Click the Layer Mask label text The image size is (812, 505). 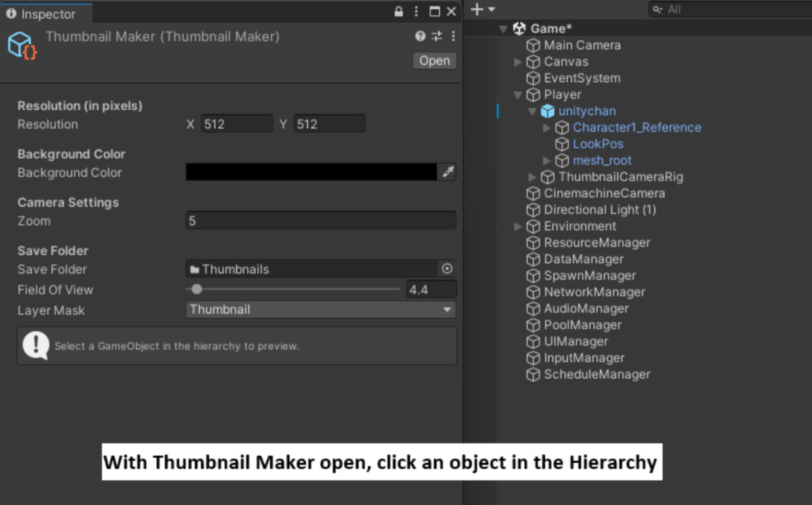[x=51, y=310]
